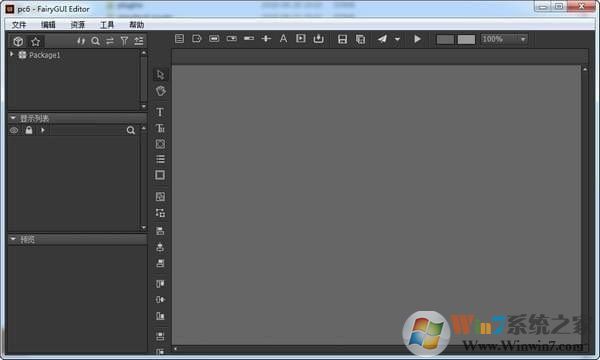Open the 编辑 menu
Image resolution: width=600 pixels, height=360 pixels.
(48, 25)
